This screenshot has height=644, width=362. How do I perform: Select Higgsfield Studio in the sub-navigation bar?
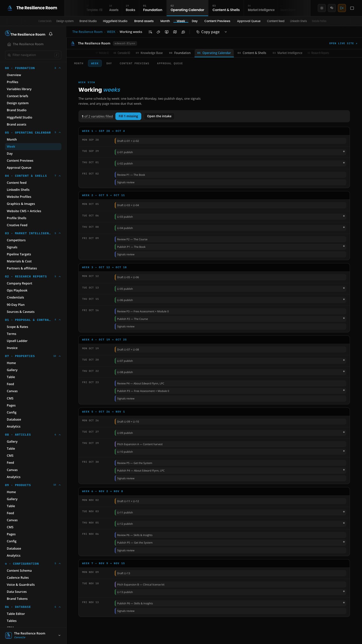tap(115, 21)
